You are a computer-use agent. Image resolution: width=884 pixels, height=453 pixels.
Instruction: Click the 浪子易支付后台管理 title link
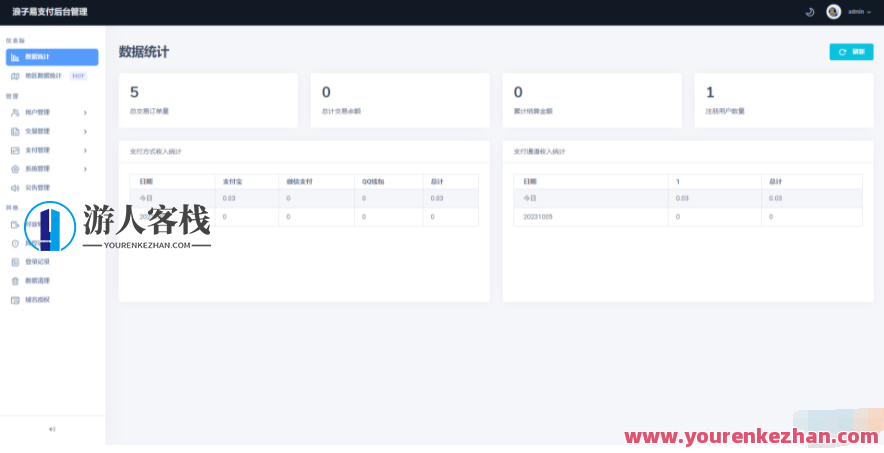49,12
